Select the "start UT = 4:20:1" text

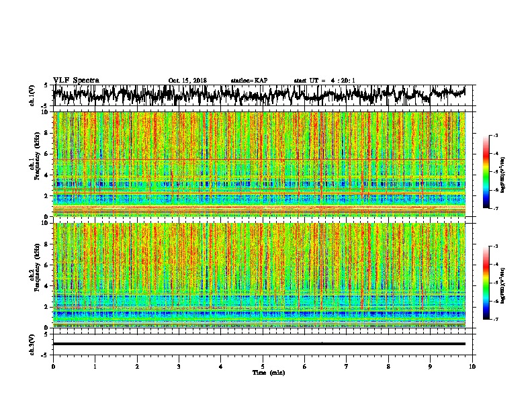pyautogui.click(x=324, y=81)
